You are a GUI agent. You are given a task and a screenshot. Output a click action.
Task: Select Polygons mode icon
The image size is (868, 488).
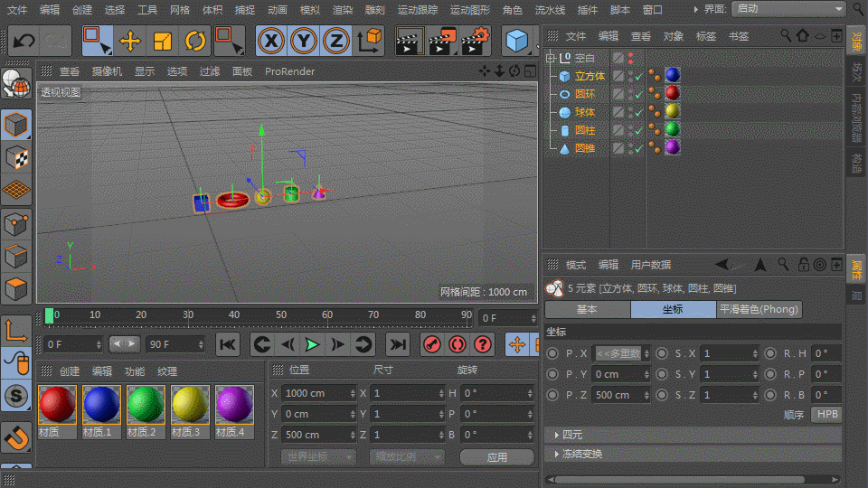[x=15, y=289]
